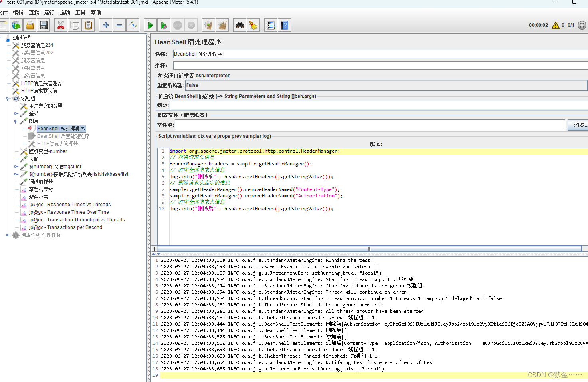
Task: Click Start without pauses icon
Action: [x=164, y=25]
